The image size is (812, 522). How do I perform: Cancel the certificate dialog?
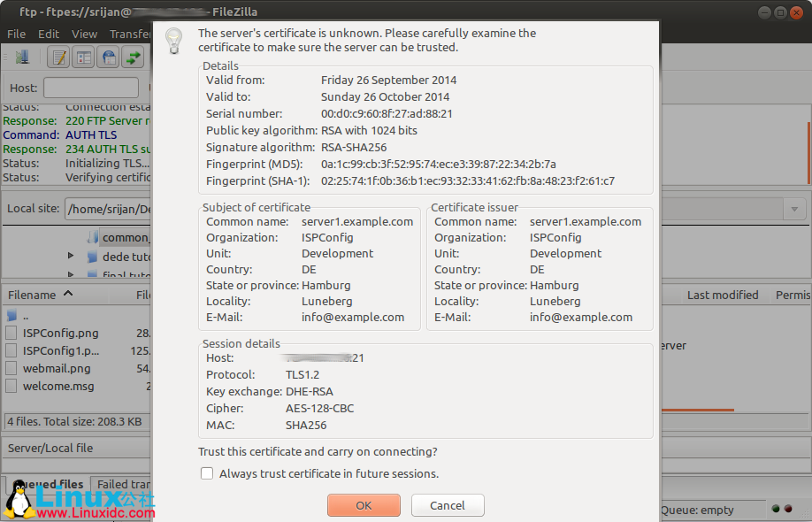[447, 504]
